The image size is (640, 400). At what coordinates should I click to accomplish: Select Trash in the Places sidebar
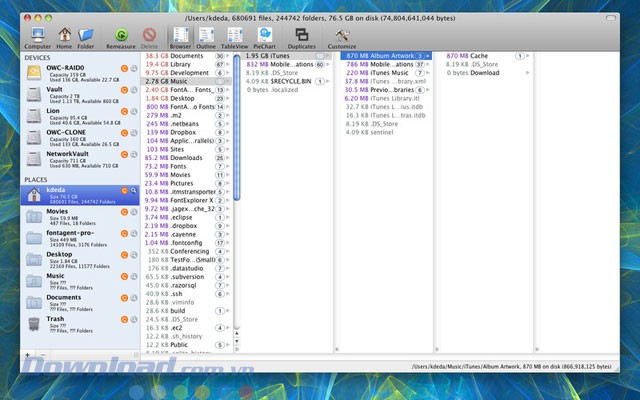(x=57, y=321)
